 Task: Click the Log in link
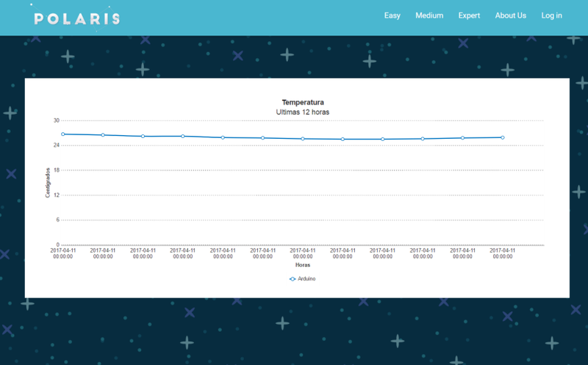pos(551,15)
